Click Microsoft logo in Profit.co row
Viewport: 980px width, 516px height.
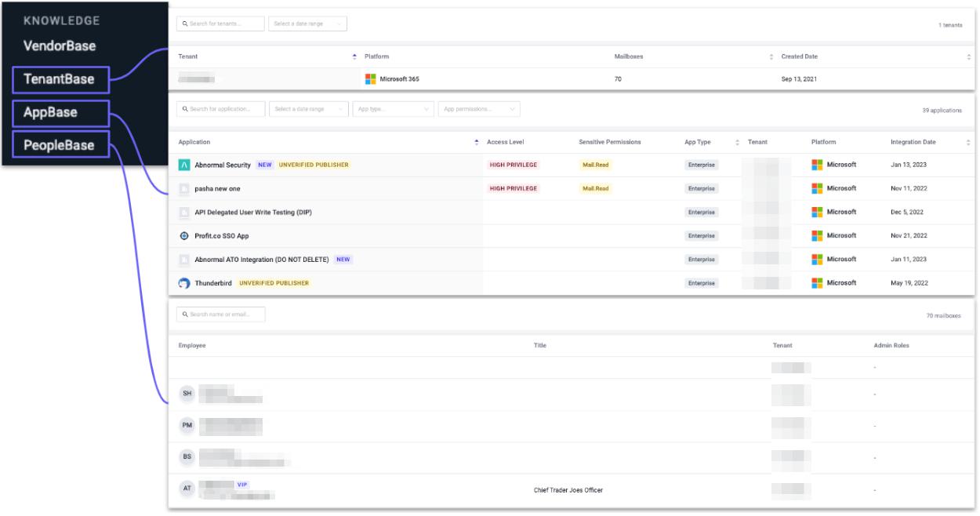click(x=817, y=235)
